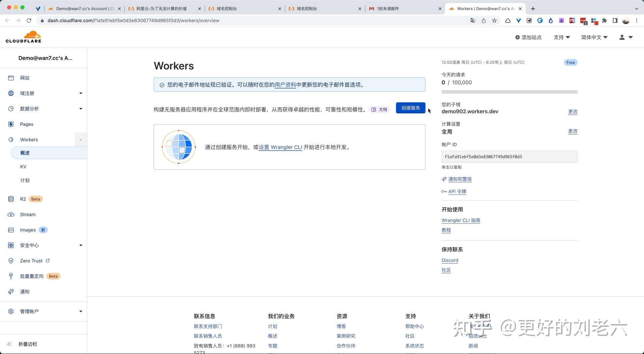Viewport: 644px width, 354px height.
Task: Open the 简体中文 language dropdown
Action: click(594, 37)
